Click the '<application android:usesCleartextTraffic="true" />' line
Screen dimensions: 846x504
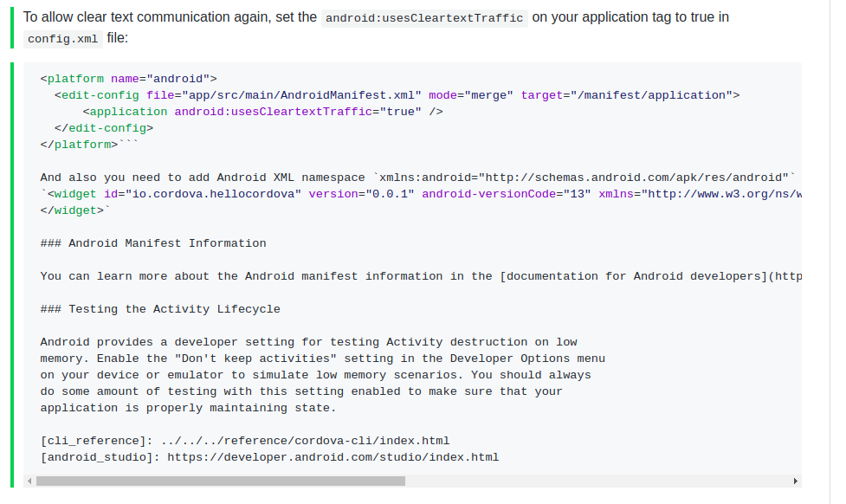point(262,112)
